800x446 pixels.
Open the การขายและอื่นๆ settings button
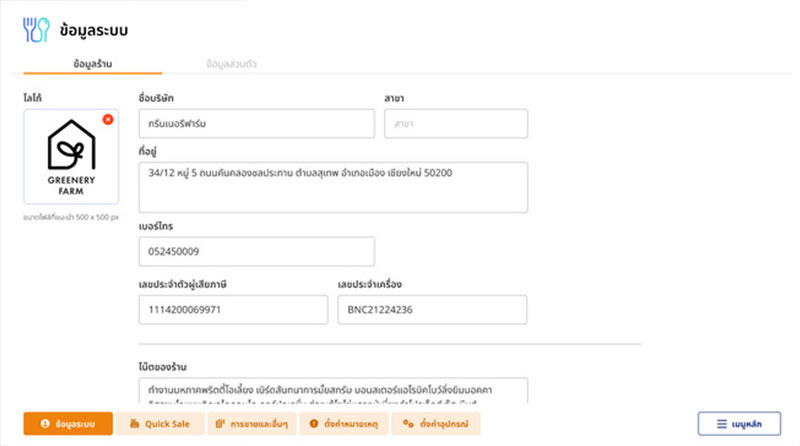pyautogui.click(x=247, y=424)
